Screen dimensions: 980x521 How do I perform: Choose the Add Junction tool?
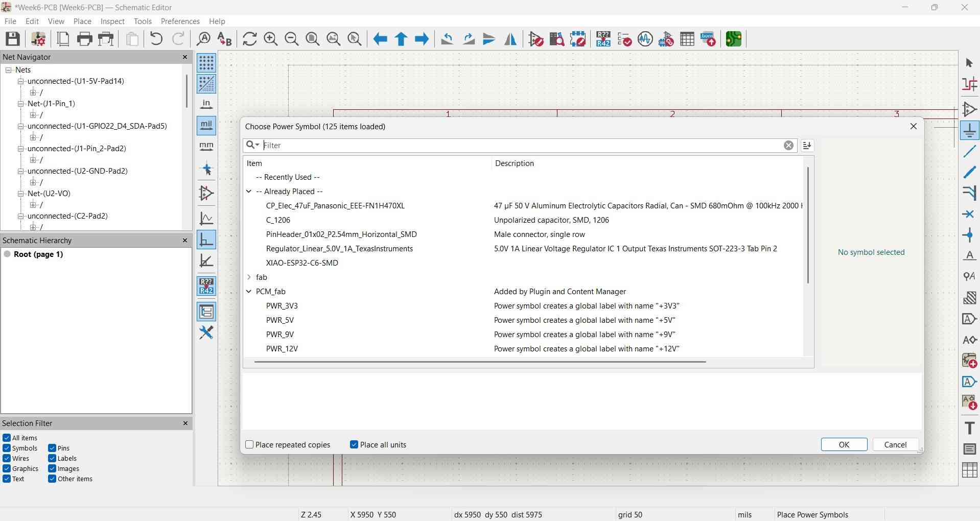click(x=969, y=235)
